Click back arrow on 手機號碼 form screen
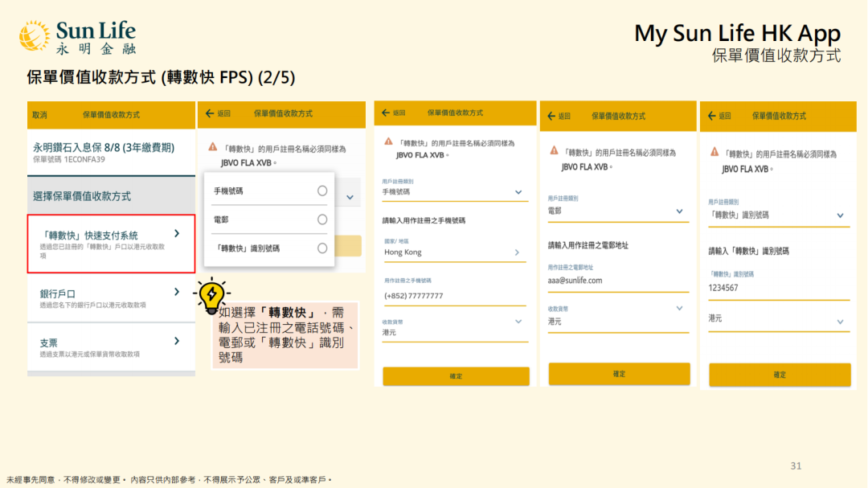Viewport: 868px width, 488px height. click(x=386, y=113)
